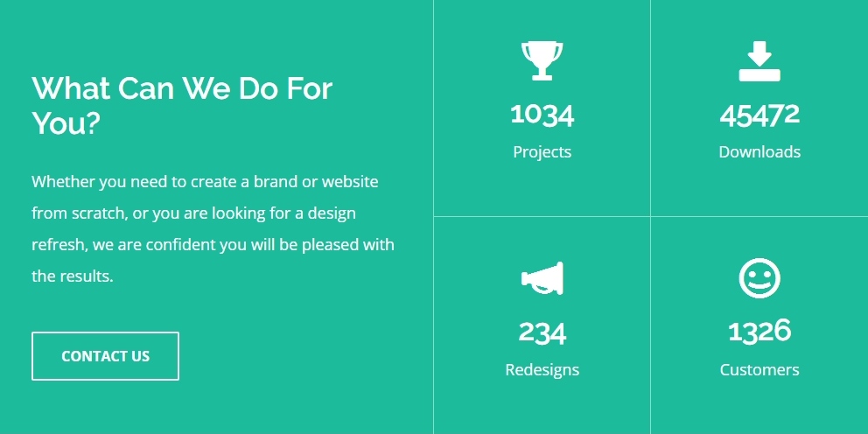
Task: Click the 'You?' heading word
Action: [66, 122]
